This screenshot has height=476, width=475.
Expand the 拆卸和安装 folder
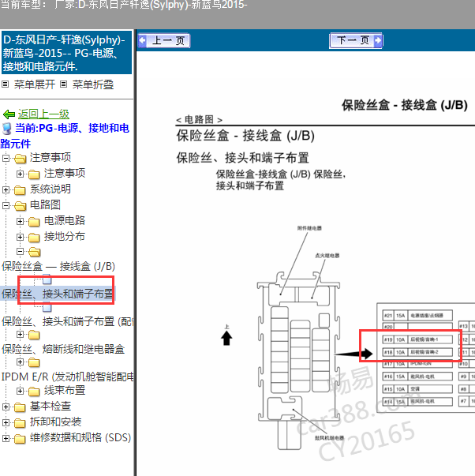6,422
